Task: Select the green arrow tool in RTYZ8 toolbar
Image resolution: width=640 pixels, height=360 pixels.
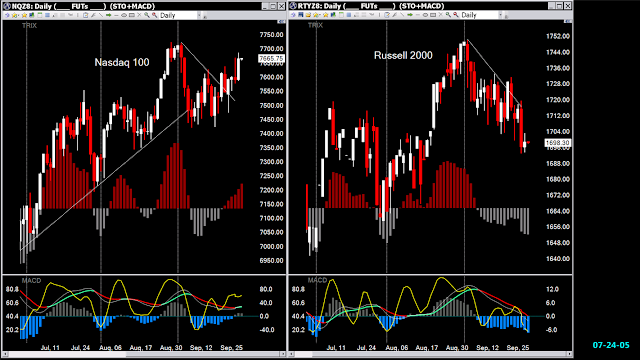Action: click(410, 15)
